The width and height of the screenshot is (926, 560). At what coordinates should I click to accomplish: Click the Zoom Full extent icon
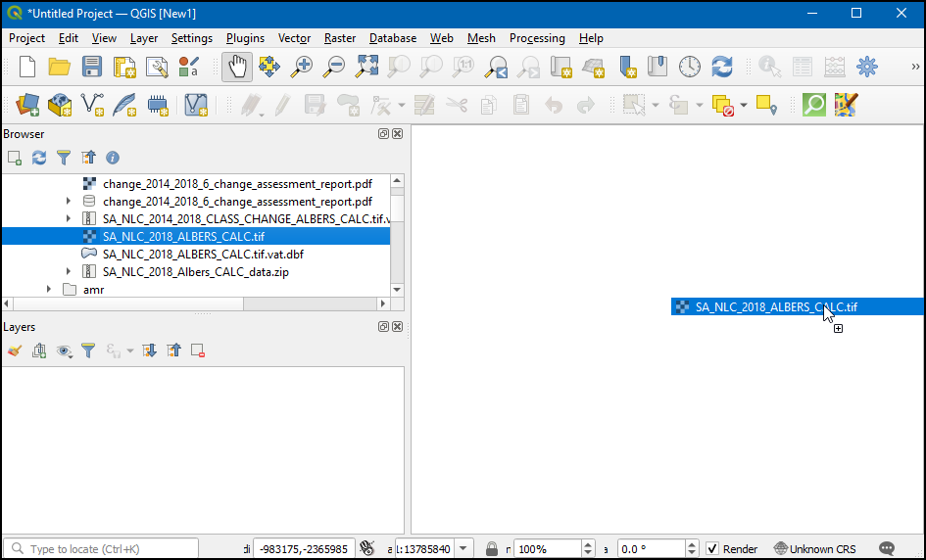[366, 67]
